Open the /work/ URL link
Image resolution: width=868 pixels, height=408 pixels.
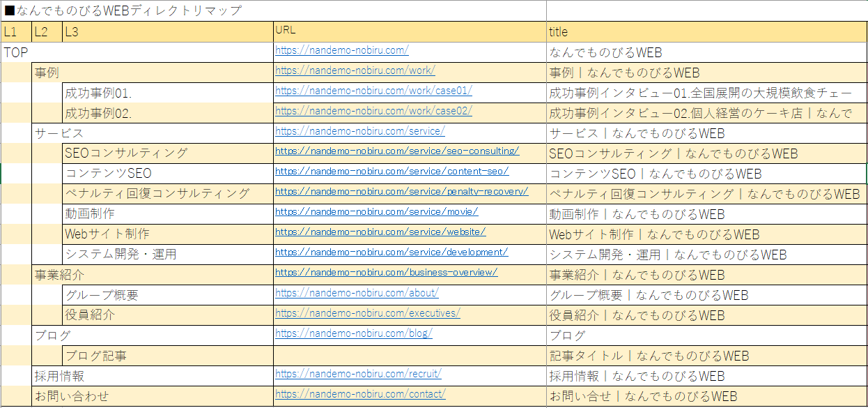[x=355, y=70]
